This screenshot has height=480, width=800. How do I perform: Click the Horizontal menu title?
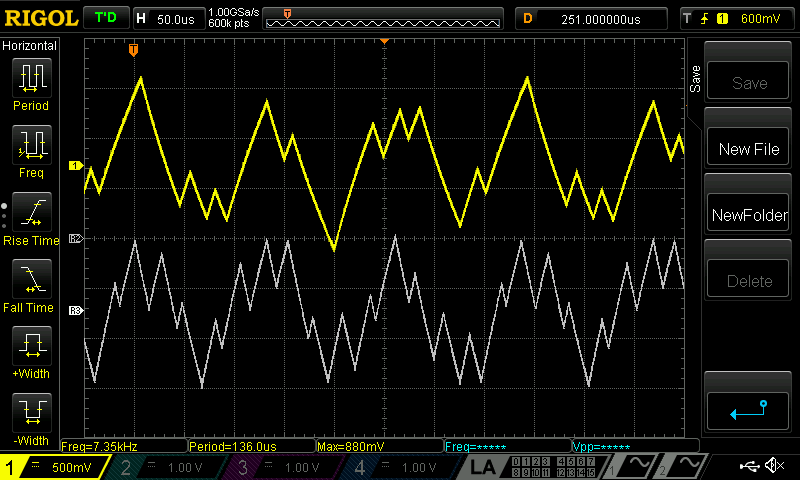(29, 46)
